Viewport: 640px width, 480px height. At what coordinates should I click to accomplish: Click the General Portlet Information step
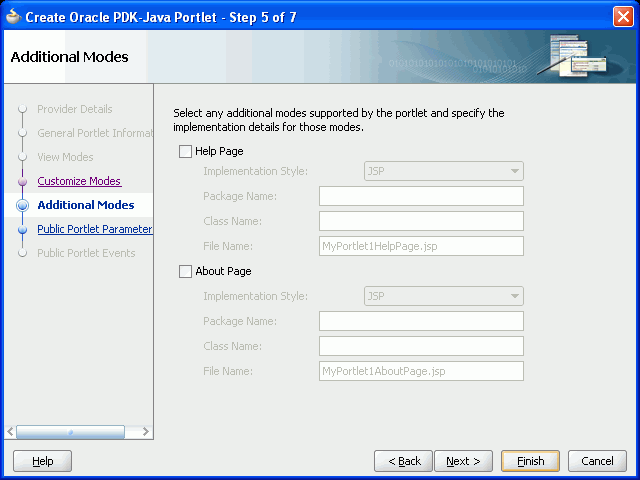click(95, 133)
